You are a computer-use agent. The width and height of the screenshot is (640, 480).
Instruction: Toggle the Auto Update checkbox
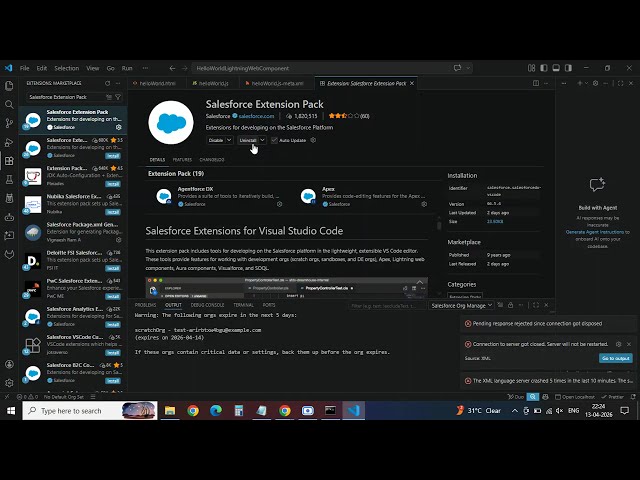(x=274, y=140)
